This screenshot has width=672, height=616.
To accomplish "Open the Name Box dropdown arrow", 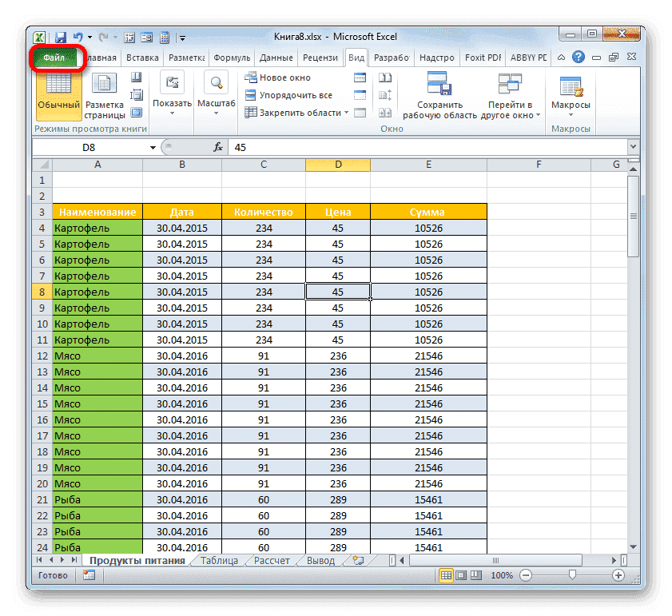I will pyautogui.click(x=152, y=147).
